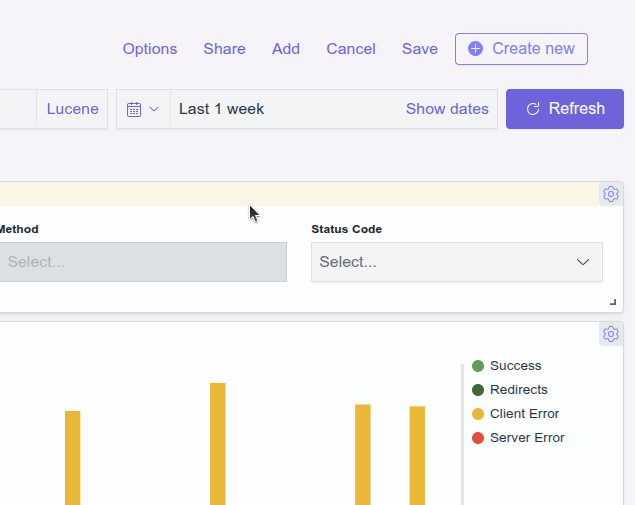Click the Create new button
635x505 pixels.
(521, 49)
